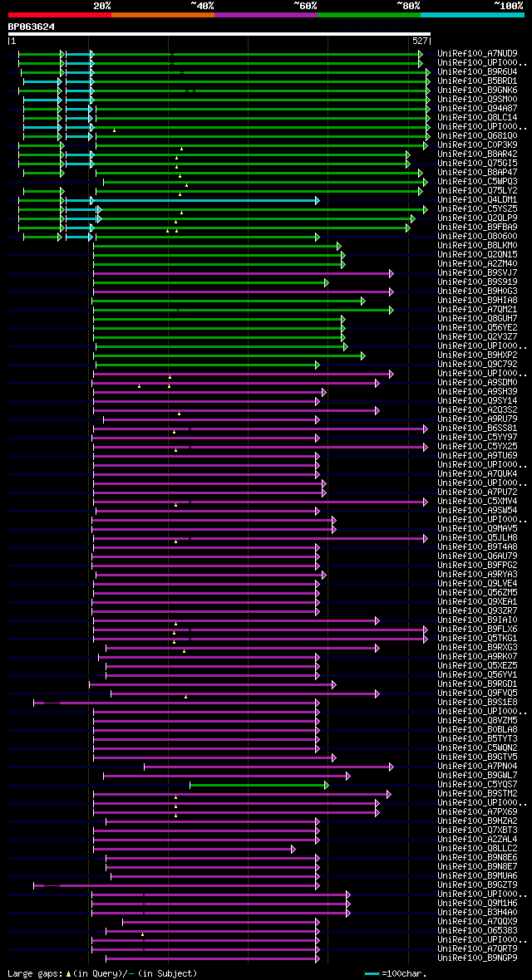Select label UniRef100_C5YSZ5
This screenshot has width=532, height=980.
click(x=477, y=208)
